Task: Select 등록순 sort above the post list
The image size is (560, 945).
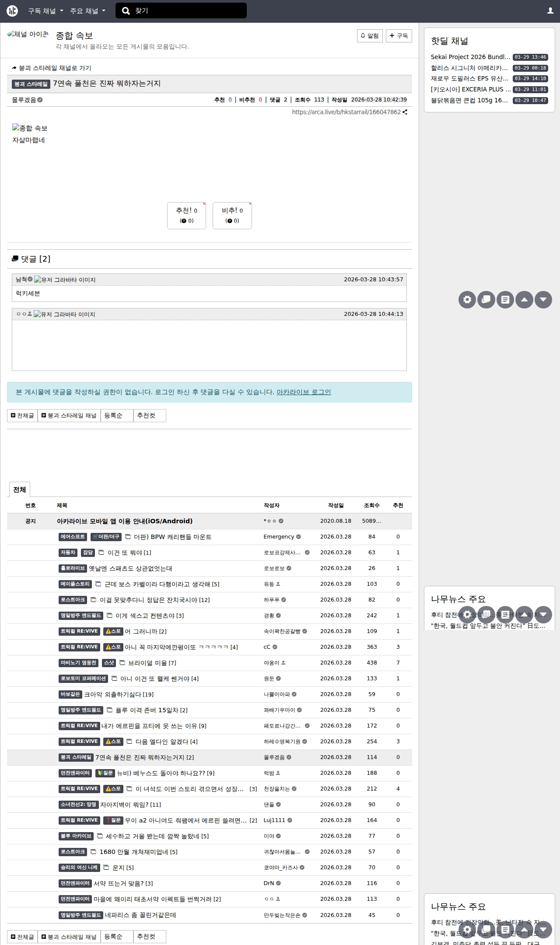Action: [117, 416]
